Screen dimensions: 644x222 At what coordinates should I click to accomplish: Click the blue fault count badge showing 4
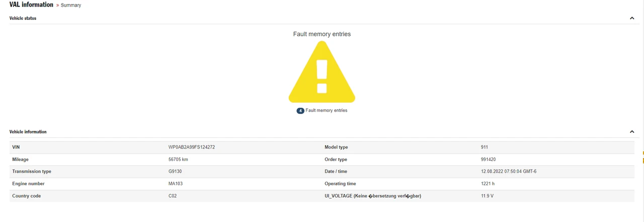tap(300, 110)
